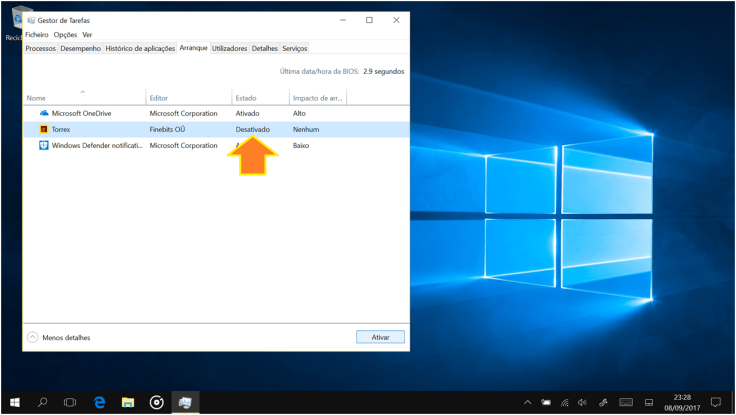Click the Estado column header
736x415 pixels.
tap(246, 98)
